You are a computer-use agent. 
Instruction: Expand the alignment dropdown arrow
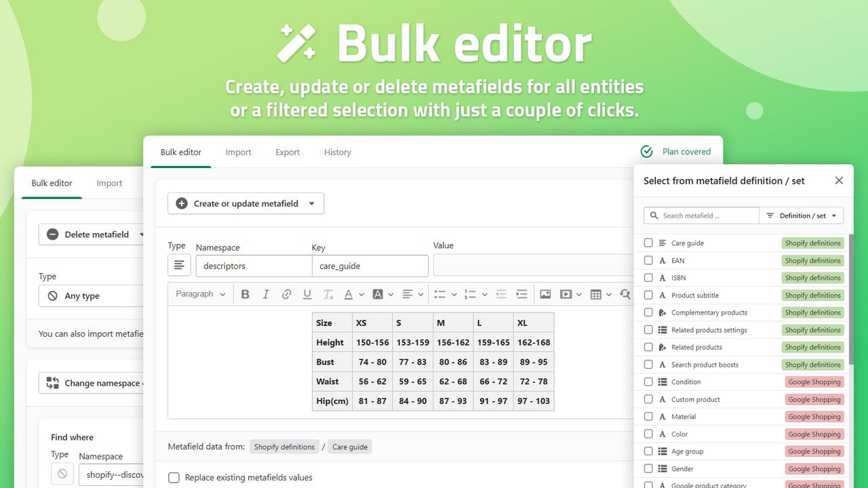point(420,294)
